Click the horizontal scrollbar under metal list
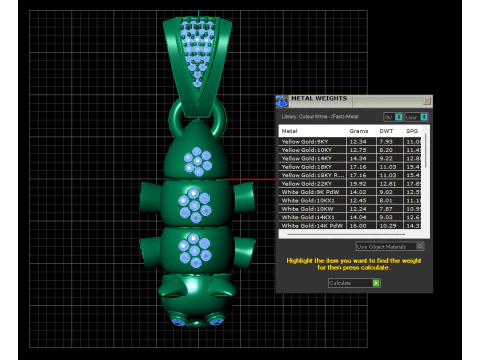Screen dimensions: 480x360 click(x=346, y=235)
